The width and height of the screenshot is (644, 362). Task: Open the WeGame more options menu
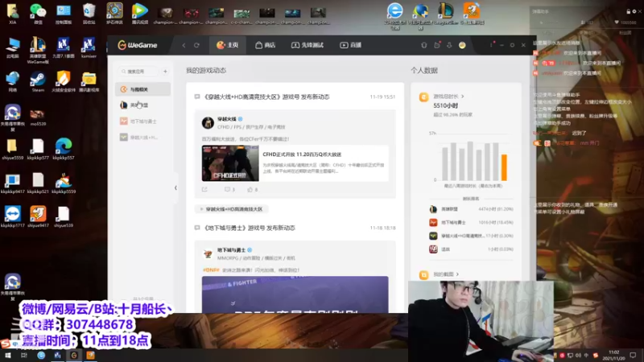coord(491,45)
